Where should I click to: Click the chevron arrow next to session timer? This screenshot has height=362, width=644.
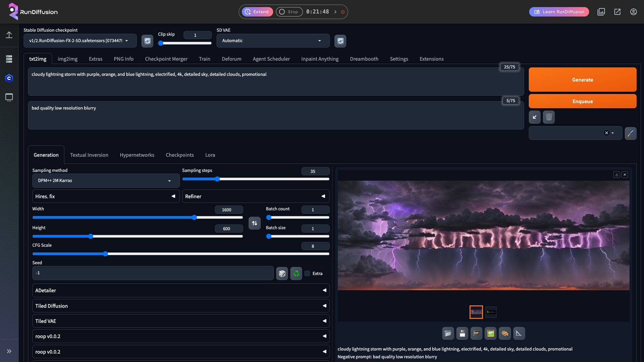[335, 12]
